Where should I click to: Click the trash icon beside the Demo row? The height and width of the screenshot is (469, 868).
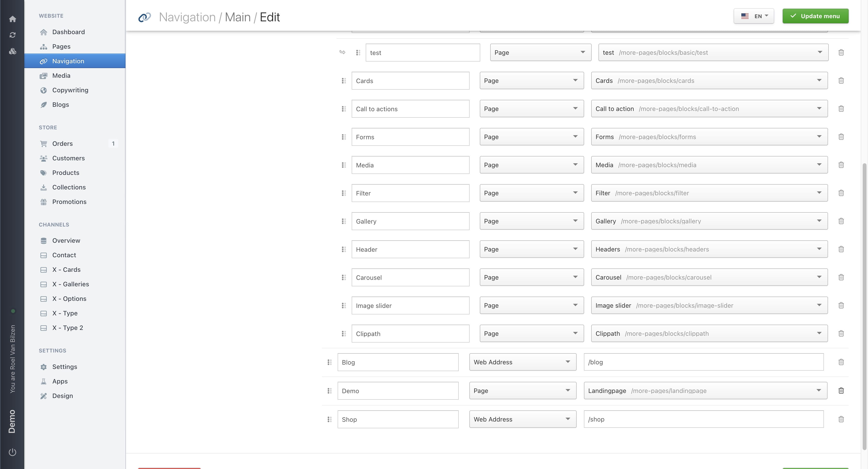coord(841,391)
